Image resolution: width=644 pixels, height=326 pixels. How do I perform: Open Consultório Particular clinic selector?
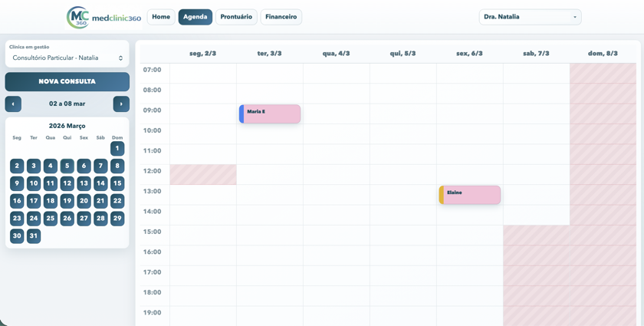click(x=67, y=58)
